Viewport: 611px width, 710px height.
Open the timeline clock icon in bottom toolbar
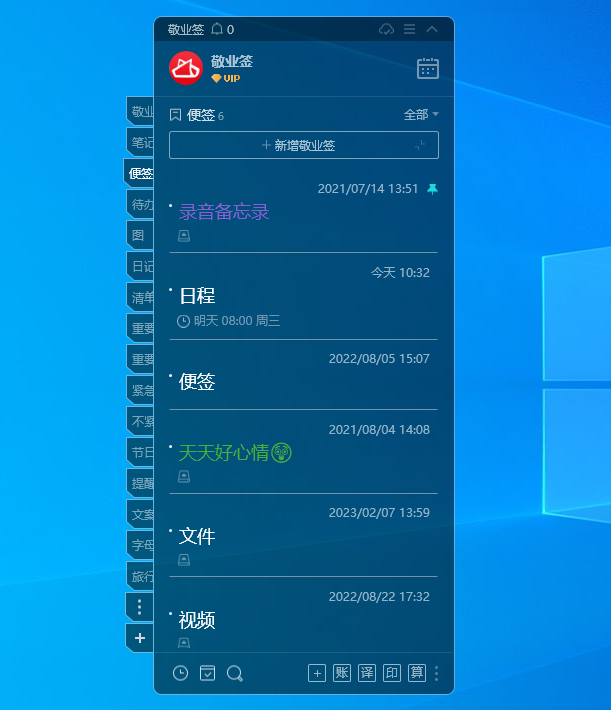[x=181, y=673]
